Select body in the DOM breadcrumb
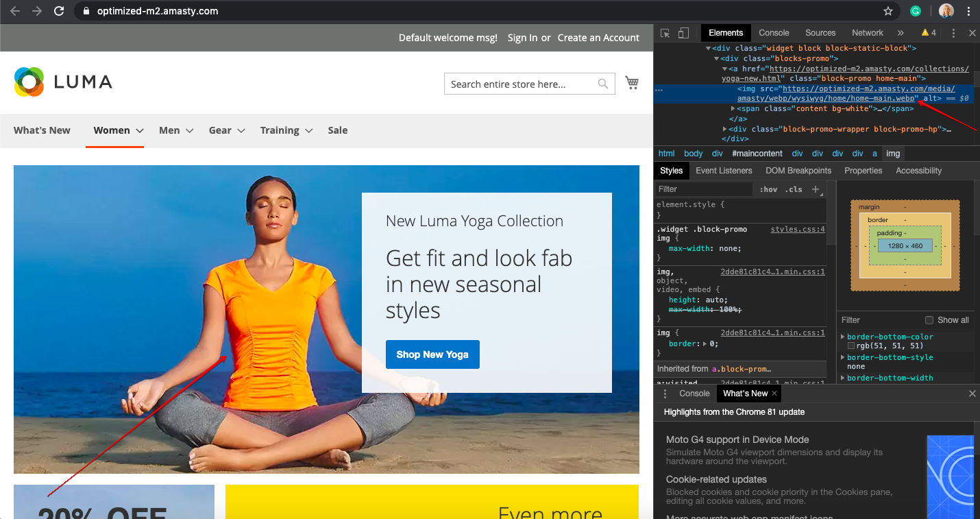980x519 pixels. pos(693,154)
